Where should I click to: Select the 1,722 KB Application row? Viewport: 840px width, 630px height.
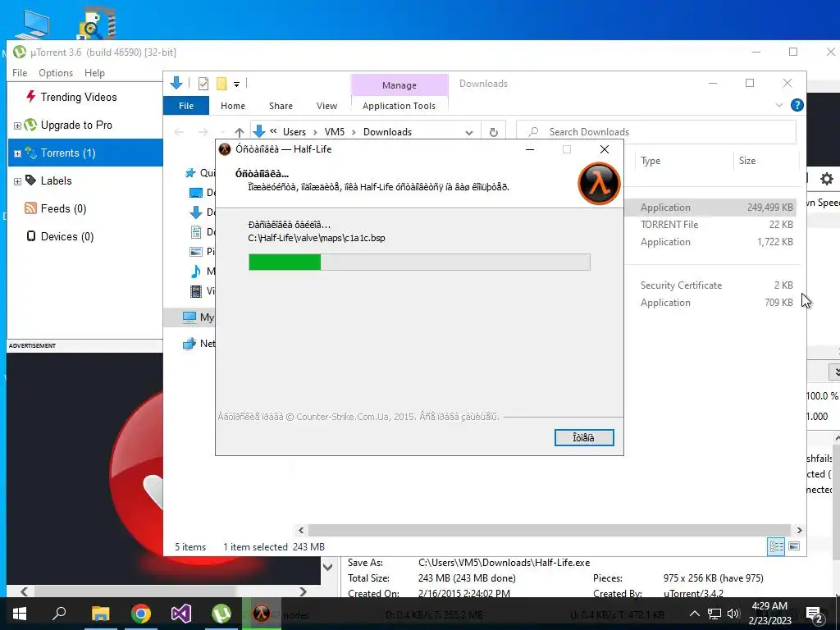click(x=710, y=242)
